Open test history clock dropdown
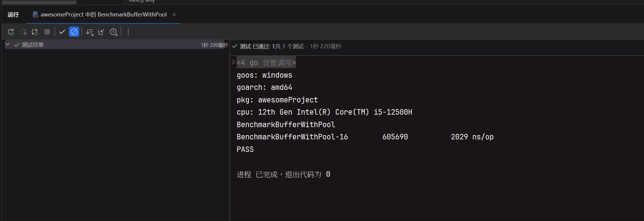The width and height of the screenshot is (644, 221). click(x=114, y=32)
